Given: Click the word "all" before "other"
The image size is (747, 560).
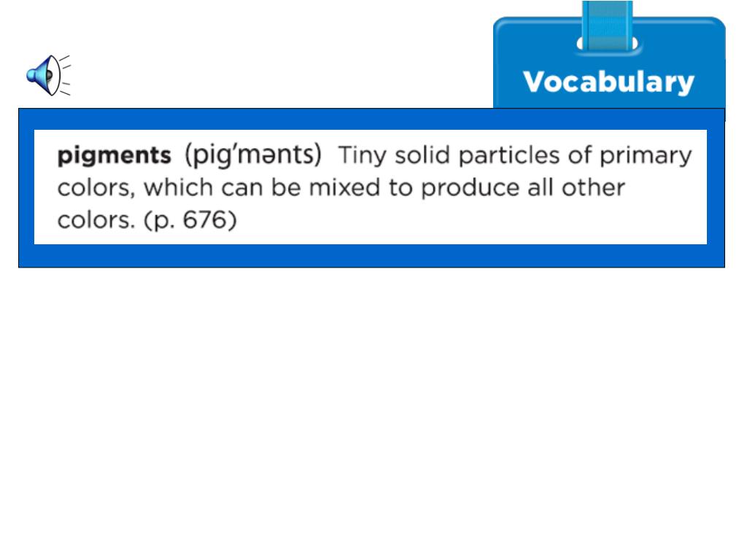Looking at the screenshot, I should 541,187.
